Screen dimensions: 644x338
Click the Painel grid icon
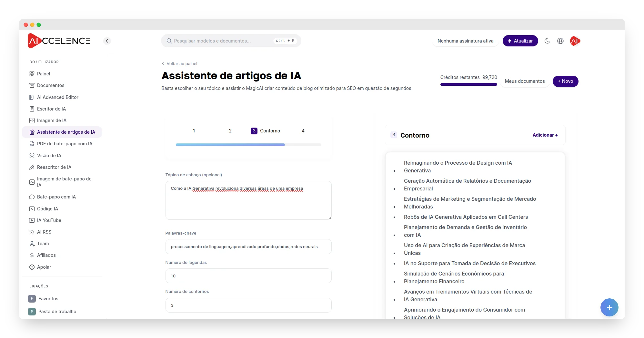pyautogui.click(x=32, y=74)
